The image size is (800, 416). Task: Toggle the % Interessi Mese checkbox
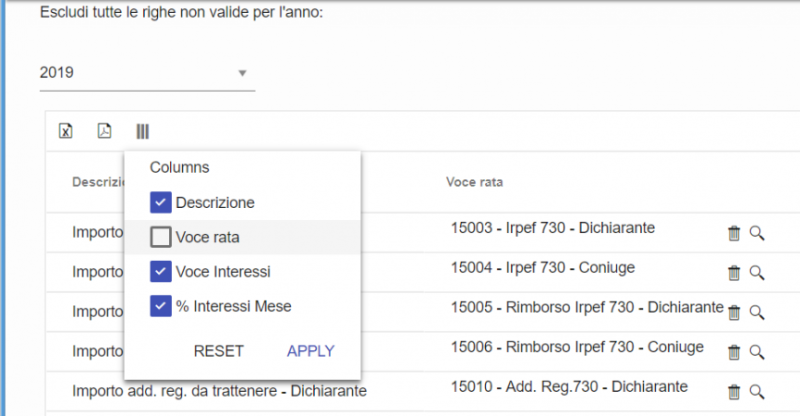click(x=161, y=306)
